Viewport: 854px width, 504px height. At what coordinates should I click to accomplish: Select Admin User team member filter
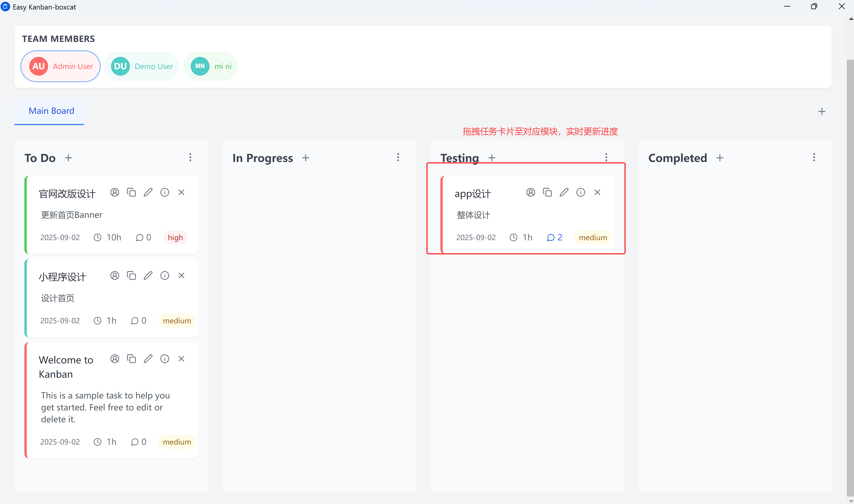click(x=60, y=66)
